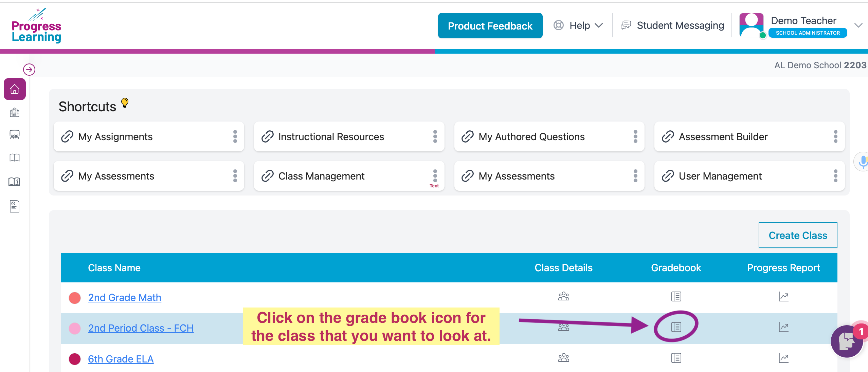Screen dimensions: 868x372
Task: Click the report document sidebar icon
Action: [x=15, y=206]
